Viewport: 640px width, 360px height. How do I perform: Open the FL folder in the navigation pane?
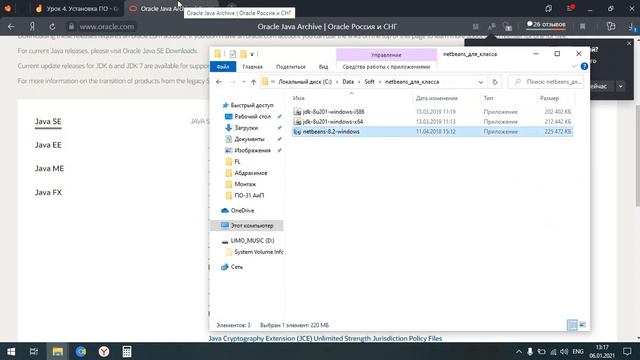pyautogui.click(x=237, y=162)
